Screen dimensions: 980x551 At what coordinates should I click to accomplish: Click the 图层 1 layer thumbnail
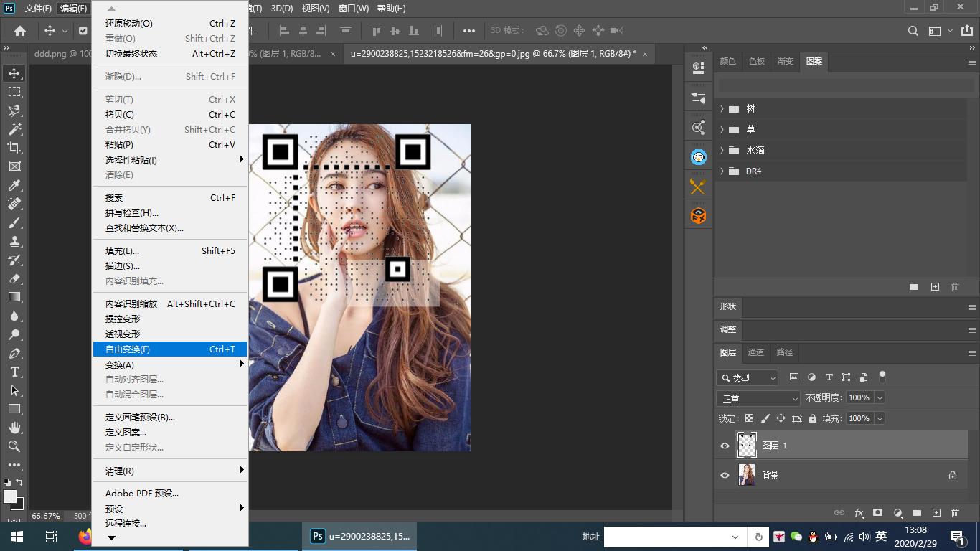[x=747, y=446]
